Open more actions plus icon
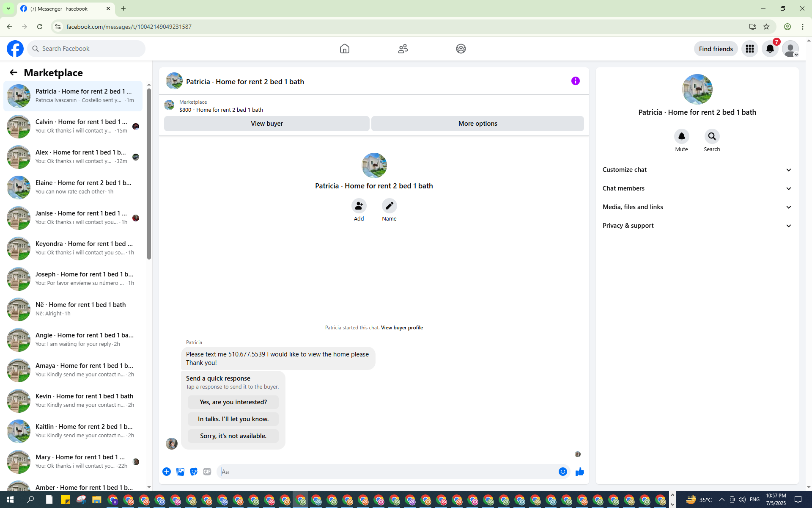 (x=167, y=472)
